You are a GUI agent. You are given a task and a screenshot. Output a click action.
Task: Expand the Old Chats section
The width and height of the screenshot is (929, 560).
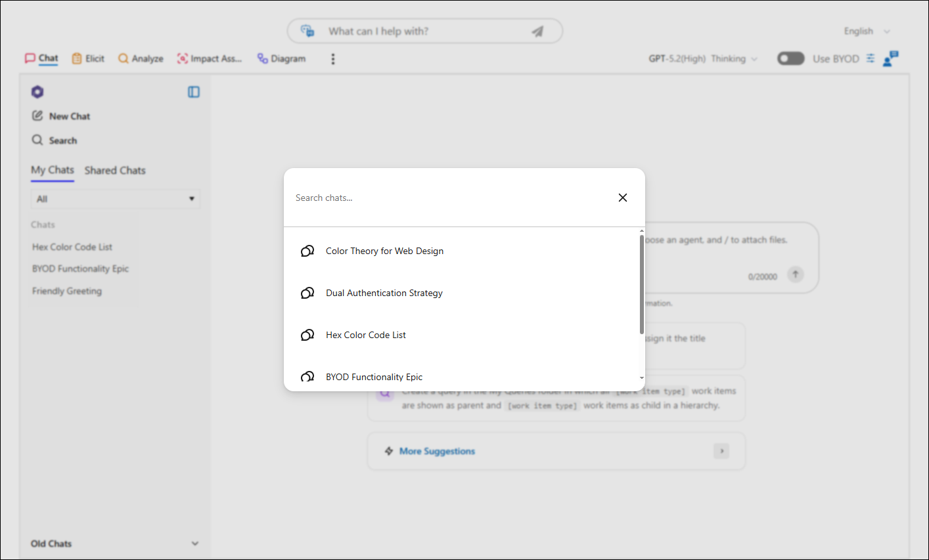(x=115, y=544)
